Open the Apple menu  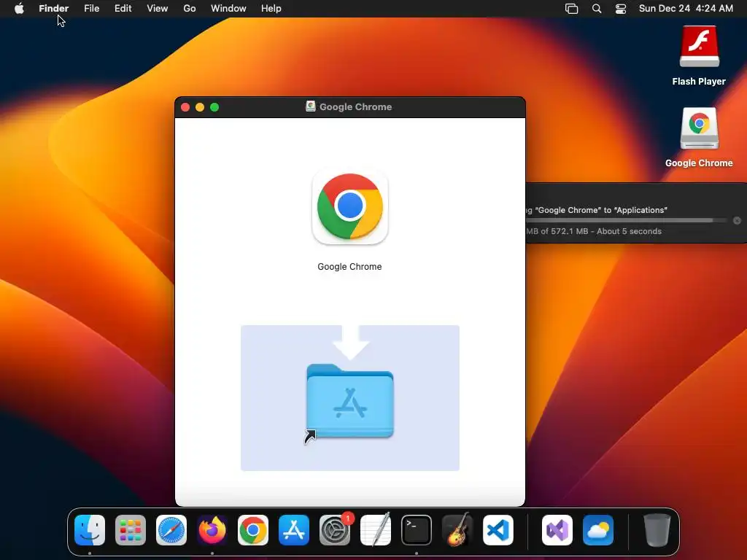(x=19, y=9)
